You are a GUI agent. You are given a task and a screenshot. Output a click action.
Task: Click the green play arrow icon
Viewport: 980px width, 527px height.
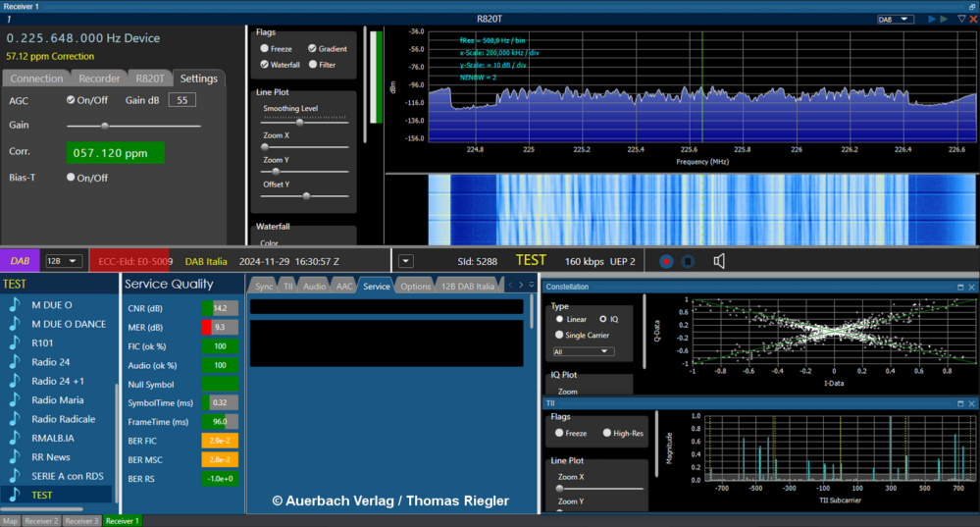point(944,20)
